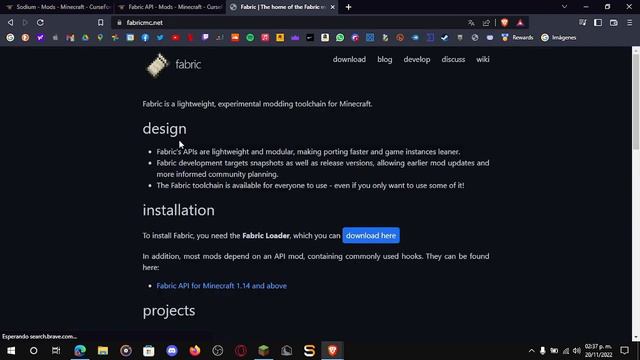Bookmark this page with the bookmark icon
Image resolution: width=640 pixels, height=360 pixels.
click(100, 22)
